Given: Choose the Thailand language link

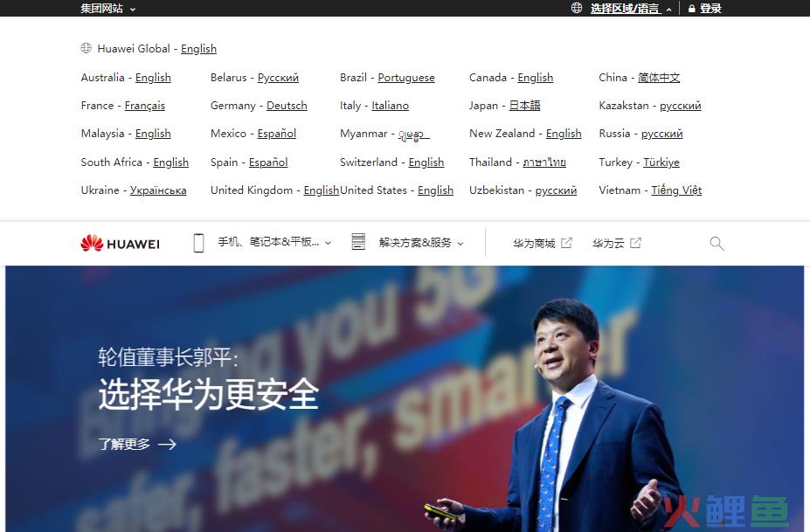Looking at the screenshot, I should (544, 162).
